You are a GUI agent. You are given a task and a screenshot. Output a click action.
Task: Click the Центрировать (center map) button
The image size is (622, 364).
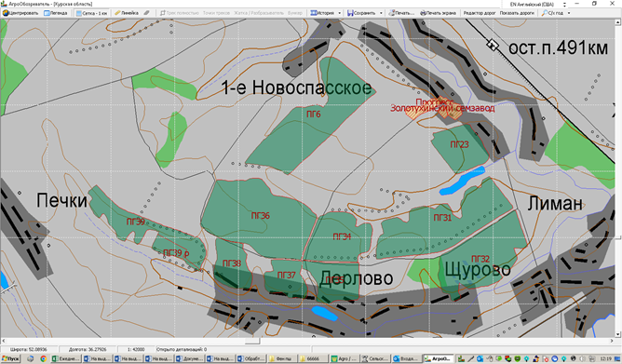20,13
